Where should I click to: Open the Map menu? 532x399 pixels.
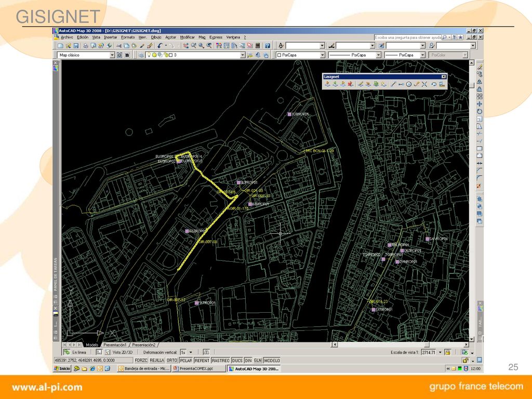[x=202, y=37]
